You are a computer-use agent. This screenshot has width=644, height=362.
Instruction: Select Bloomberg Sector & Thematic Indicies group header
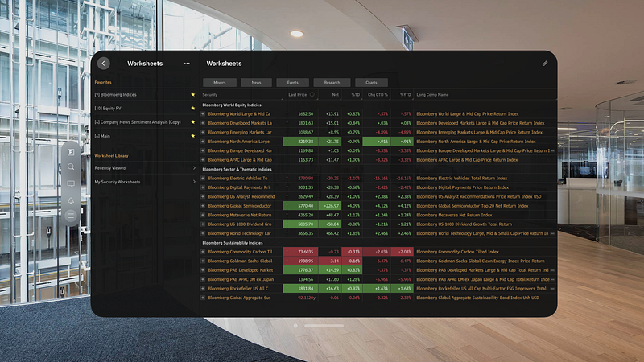(237, 169)
